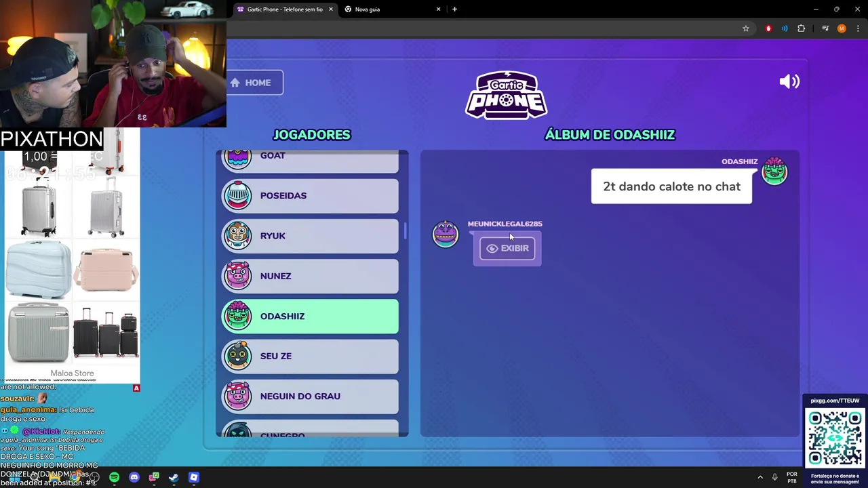
Task: Close the Nova guia tab
Action: click(x=438, y=9)
